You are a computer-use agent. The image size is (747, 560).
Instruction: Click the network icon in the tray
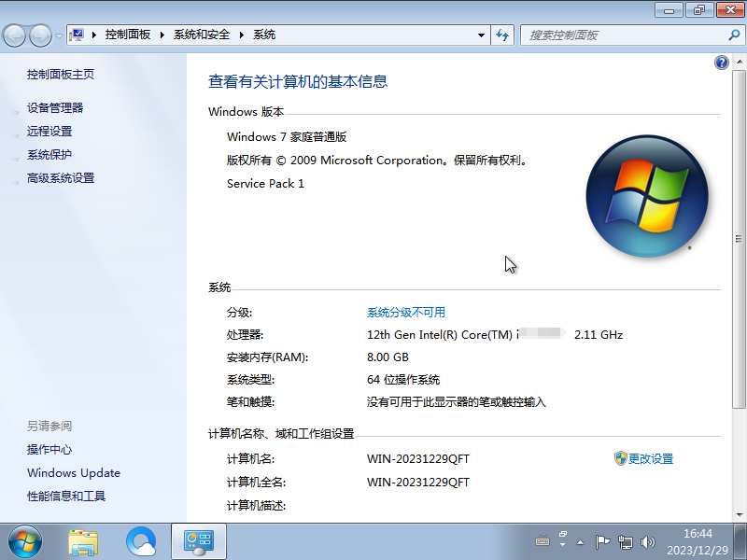[624, 541]
